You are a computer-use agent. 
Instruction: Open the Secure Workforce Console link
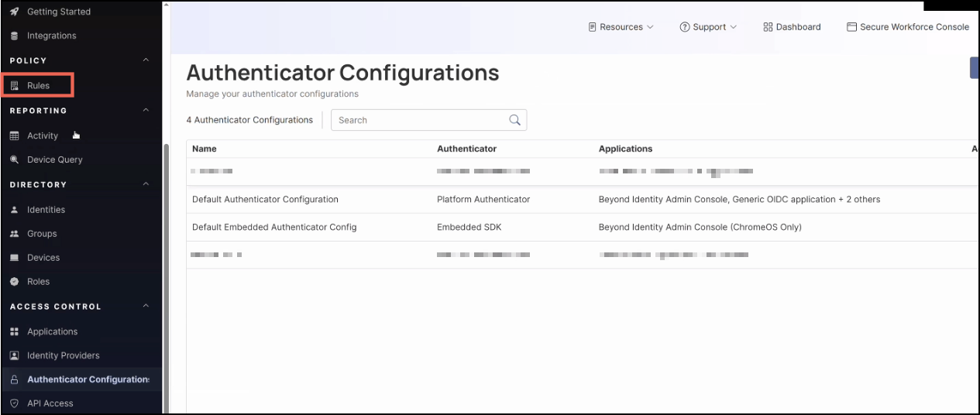(x=908, y=27)
